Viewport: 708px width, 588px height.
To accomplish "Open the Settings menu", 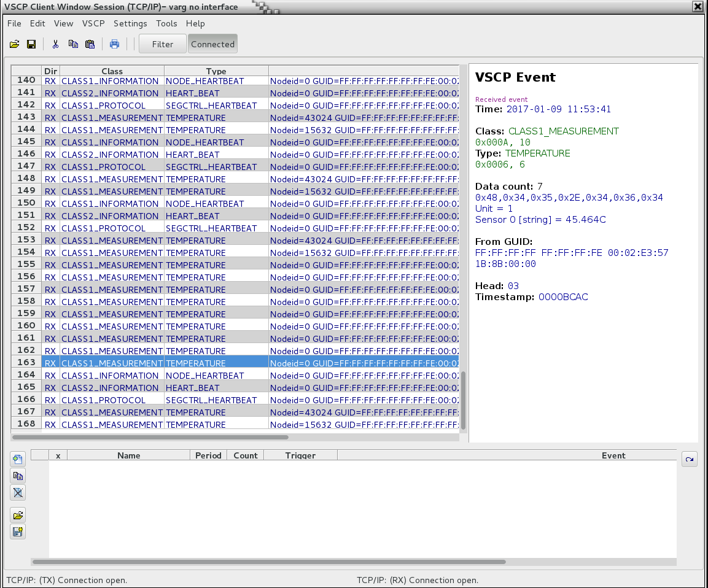I will pyautogui.click(x=130, y=23).
